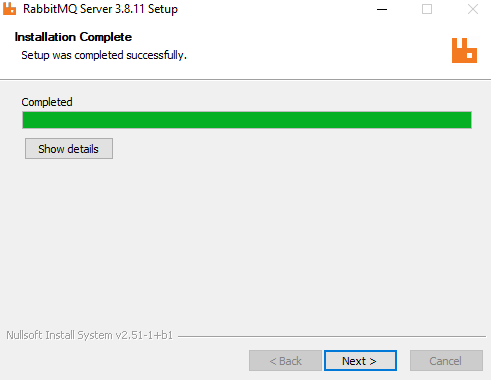Click the Nullsoft Install System version text
Image resolution: width=491 pixels, height=380 pixels.
click(89, 335)
